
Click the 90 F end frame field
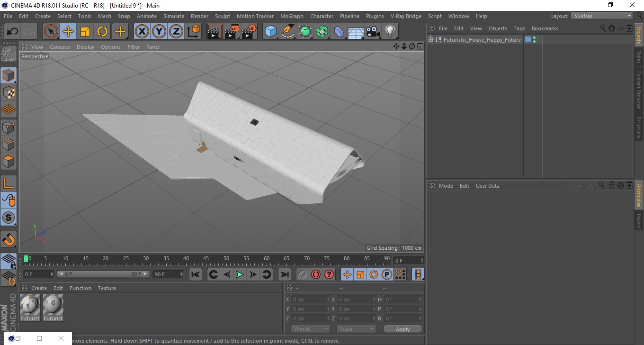pyautogui.click(x=168, y=274)
